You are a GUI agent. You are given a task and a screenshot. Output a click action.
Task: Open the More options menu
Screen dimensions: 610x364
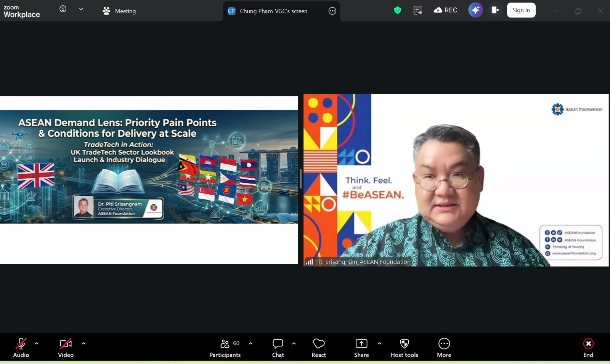pyautogui.click(x=444, y=348)
